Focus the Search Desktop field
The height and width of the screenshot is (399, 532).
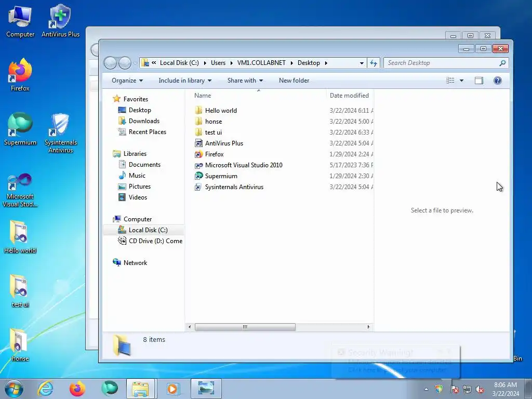441,63
